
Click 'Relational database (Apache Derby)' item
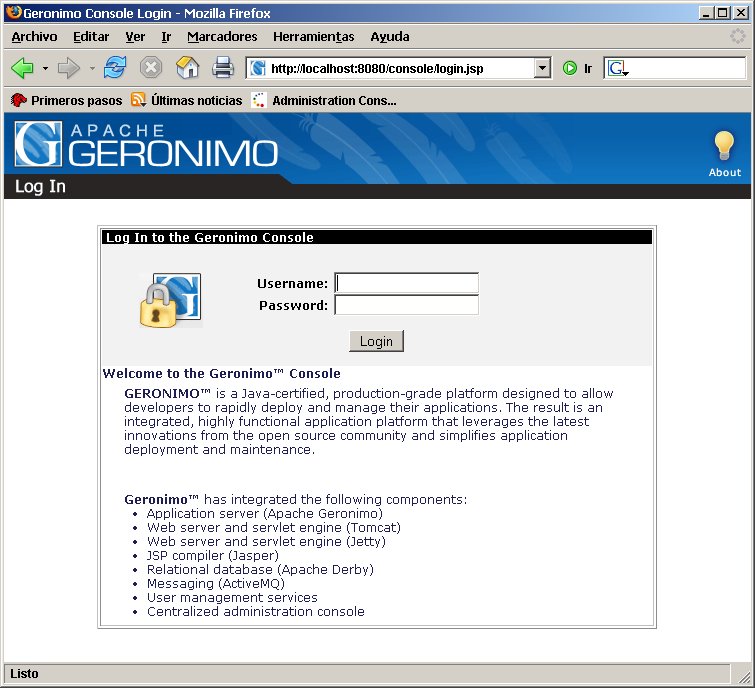(260, 570)
